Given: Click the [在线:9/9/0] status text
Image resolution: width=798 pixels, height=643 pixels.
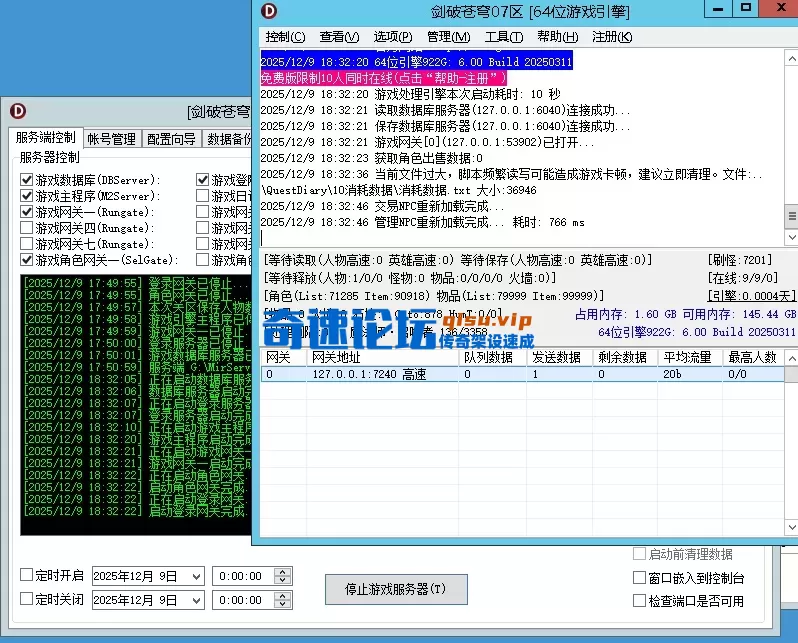Looking at the screenshot, I should (743, 277).
